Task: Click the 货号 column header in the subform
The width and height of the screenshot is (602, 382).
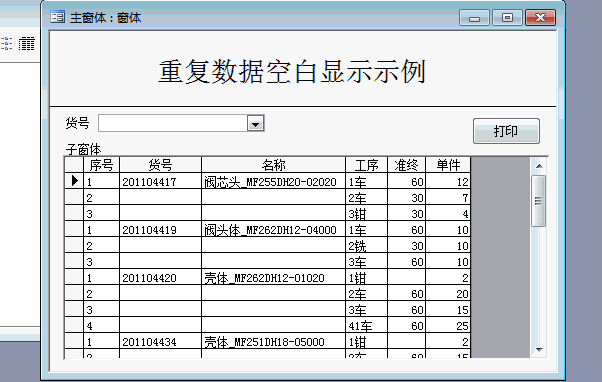Action: [160, 165]
